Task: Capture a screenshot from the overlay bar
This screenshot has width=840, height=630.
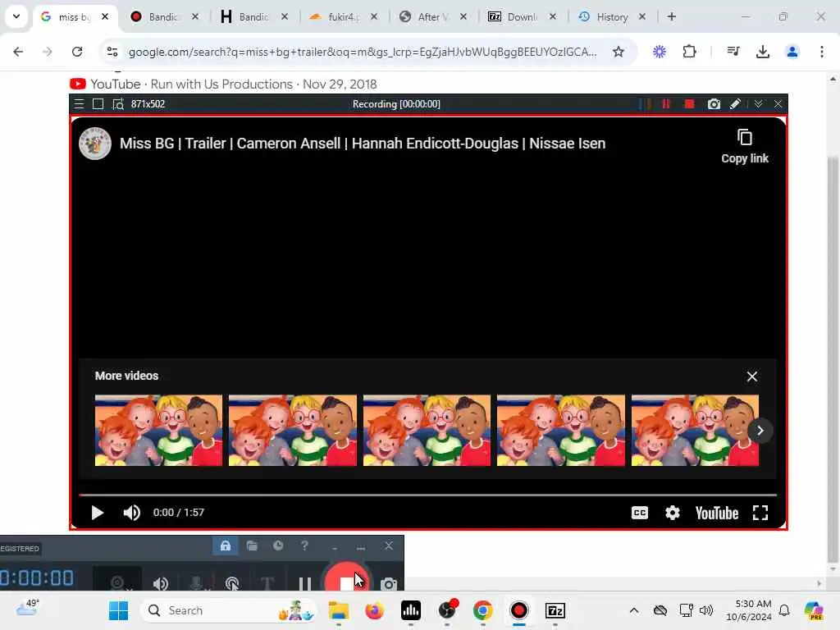Action: (x=714, y=104)
